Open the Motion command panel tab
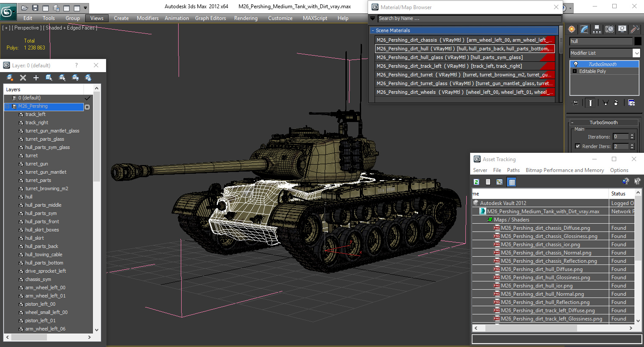This screenshot has height=347, width=644. coord(610,29)
